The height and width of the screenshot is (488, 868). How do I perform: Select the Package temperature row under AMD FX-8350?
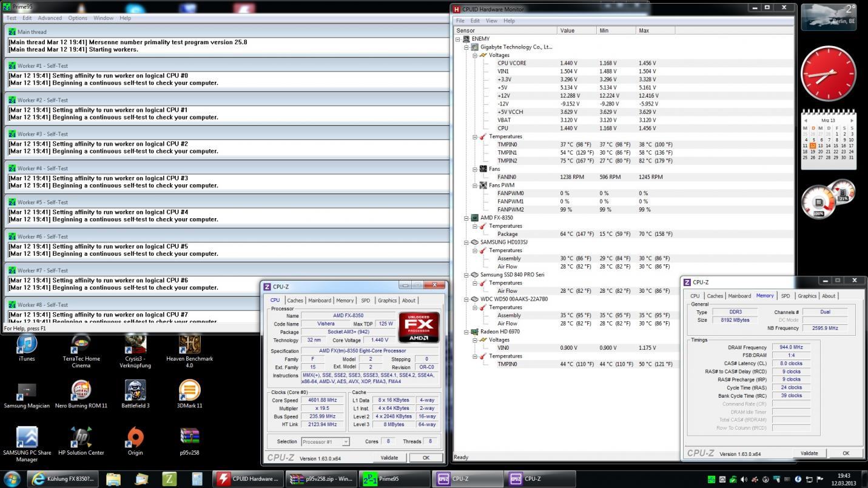click(x=623, y=234)
